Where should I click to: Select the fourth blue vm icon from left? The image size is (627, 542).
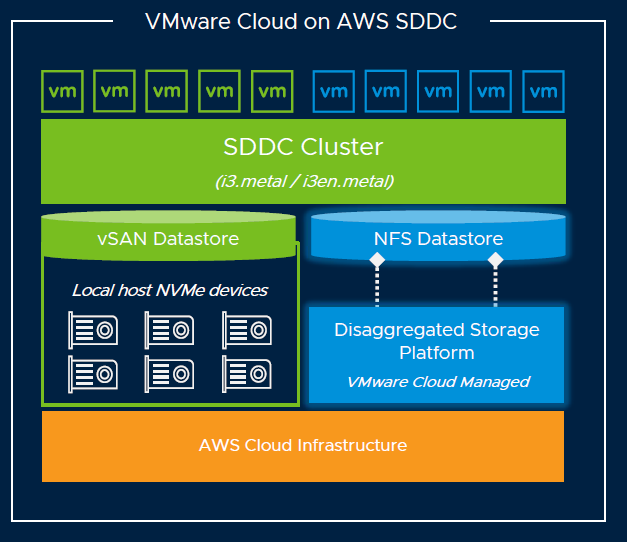(x=491, y=91)
